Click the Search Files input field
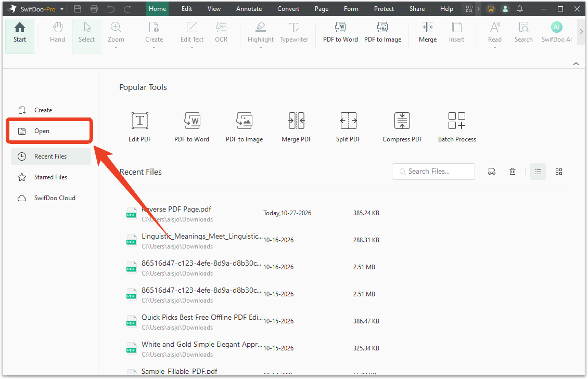Screen dimensions: 588x379 (x=433, y=172)
